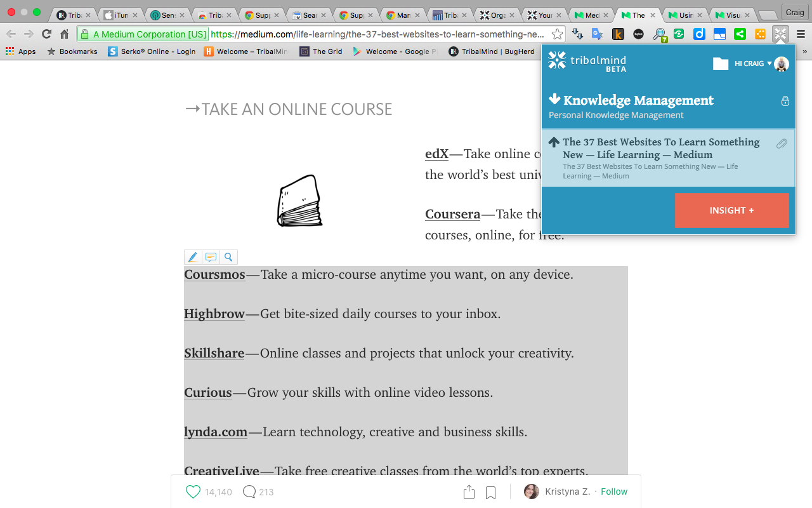Click the black K extension icon

pyautogui.click(x=618, y=34)
